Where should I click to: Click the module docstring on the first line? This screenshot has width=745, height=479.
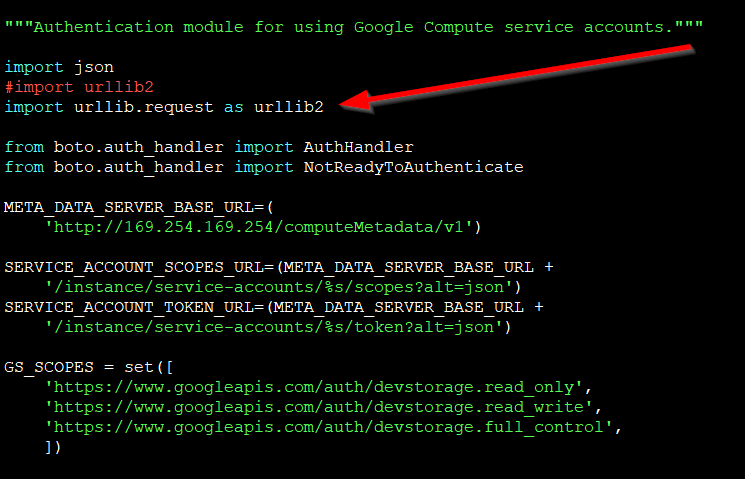point(354,27)
